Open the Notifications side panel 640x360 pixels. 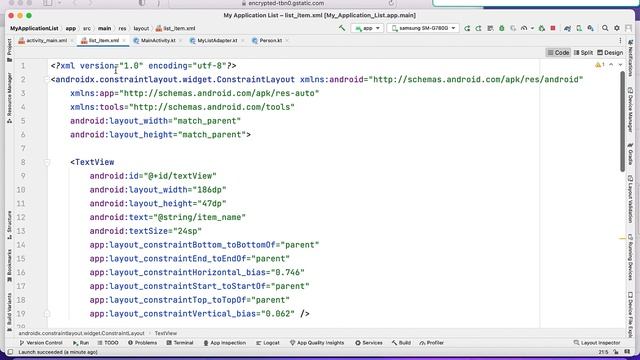[x=631, y=58]
